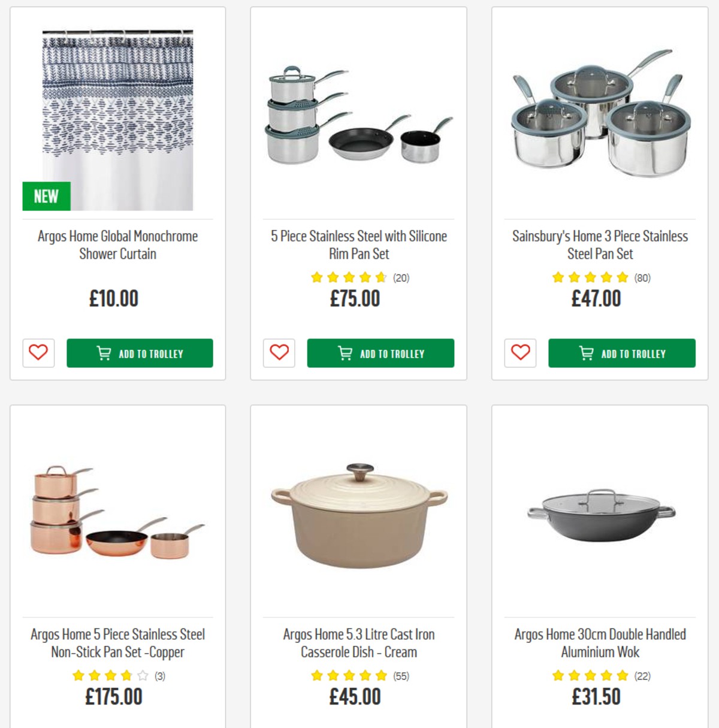Click the trolley icon in the £47.00 Add to Trolley button

pos(585,354)
